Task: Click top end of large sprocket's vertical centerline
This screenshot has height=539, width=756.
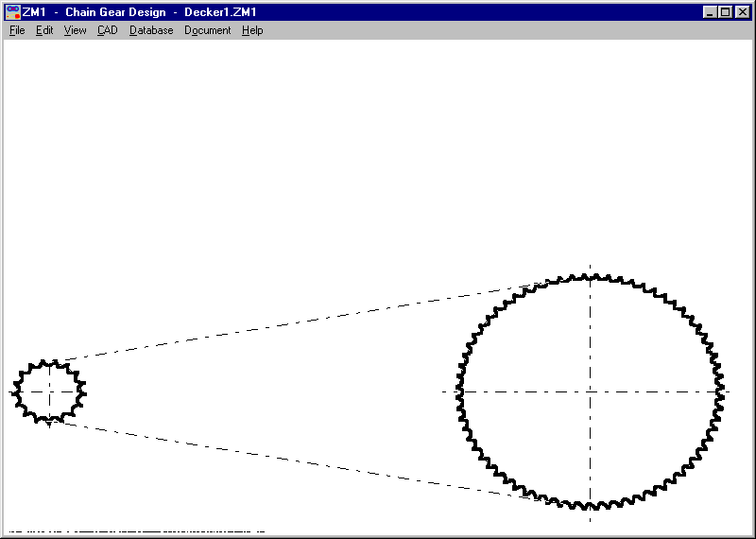Action: [590, 269]
